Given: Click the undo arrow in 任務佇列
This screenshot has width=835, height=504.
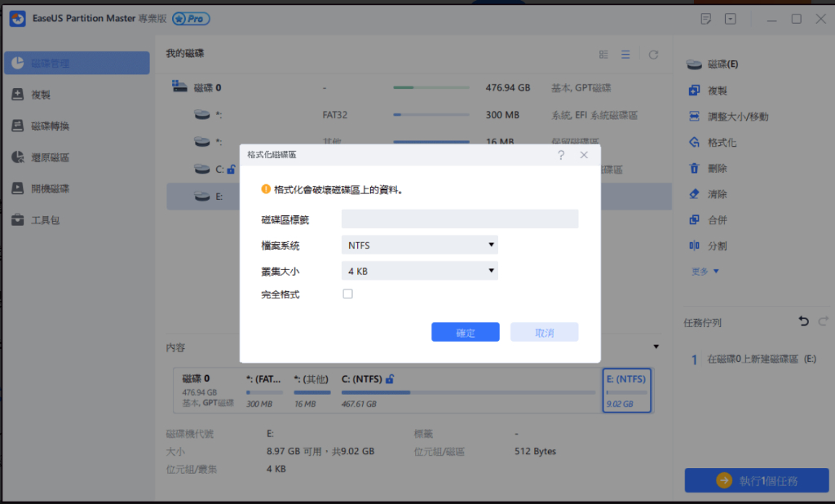Looking at the screenshot, I should tap(804, 322).
